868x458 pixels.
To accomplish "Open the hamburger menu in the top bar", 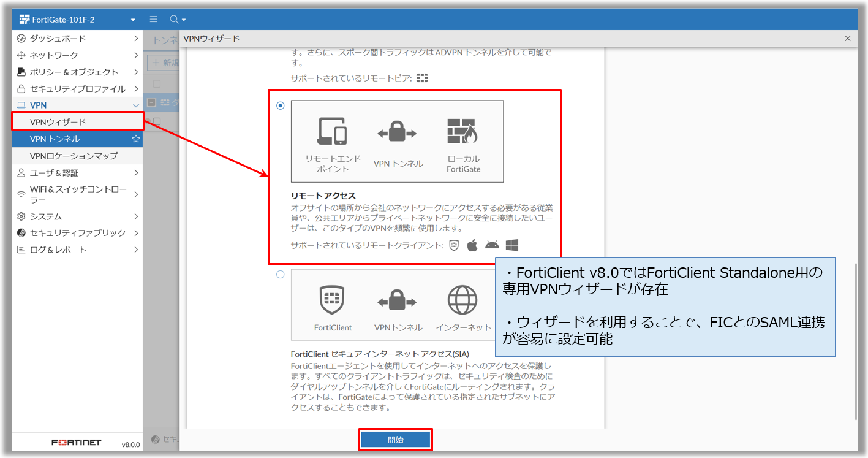I will pyautogui.click(x=153, y=20).
